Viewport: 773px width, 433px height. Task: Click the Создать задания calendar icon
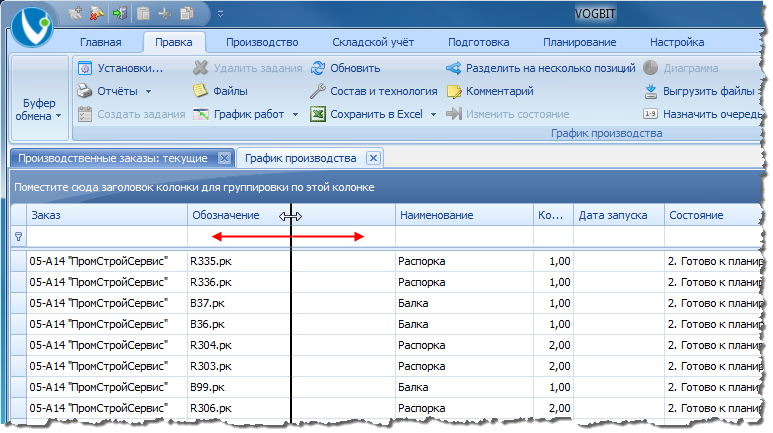[85, 114]
